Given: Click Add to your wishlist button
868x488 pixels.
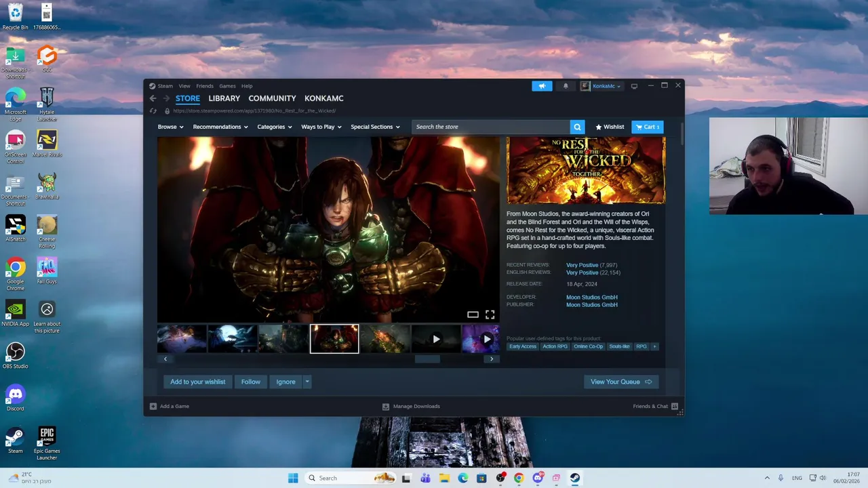Looking at the screenshot, I should (197, 382).
